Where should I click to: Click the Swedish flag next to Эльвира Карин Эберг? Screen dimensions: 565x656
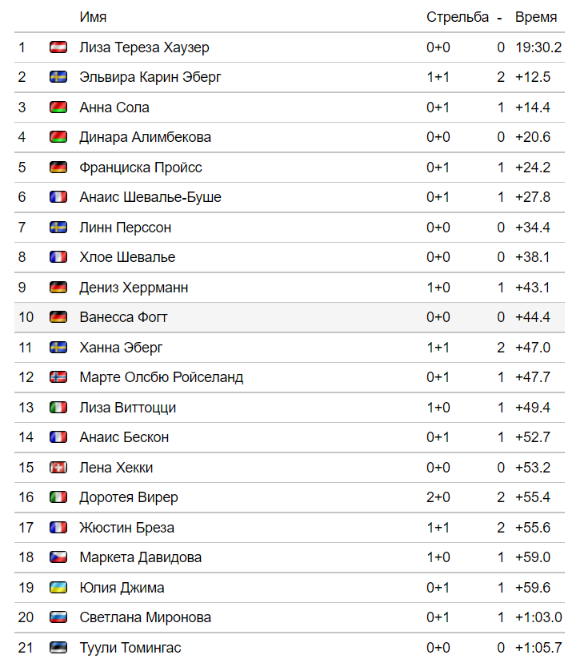tap(58, 77)
